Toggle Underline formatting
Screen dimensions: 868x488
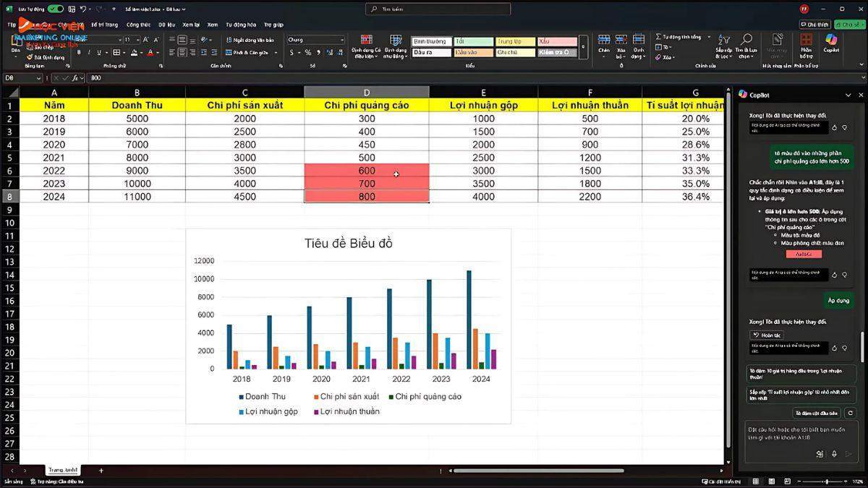coord(99,53)
